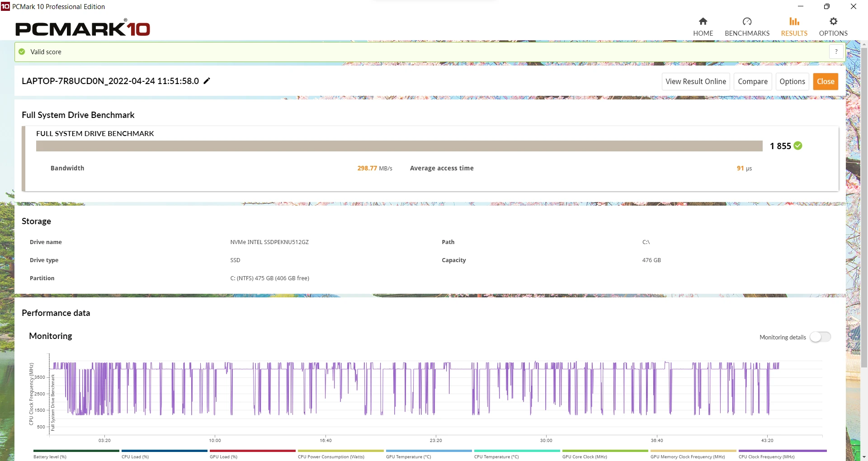This screenshot has width=868, height=461.
Task: Click the result name LAPTOP-7R8UCD0N text
Action: pos(110,81)
